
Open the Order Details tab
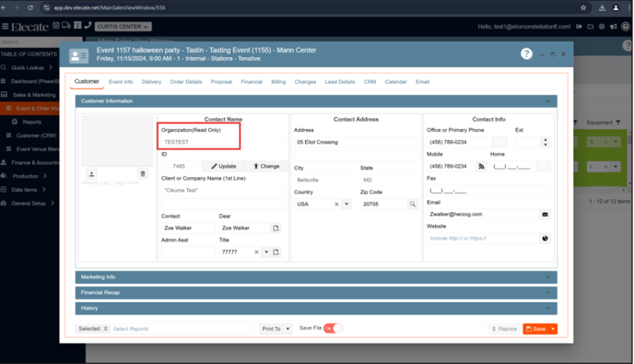click(185, 82)
